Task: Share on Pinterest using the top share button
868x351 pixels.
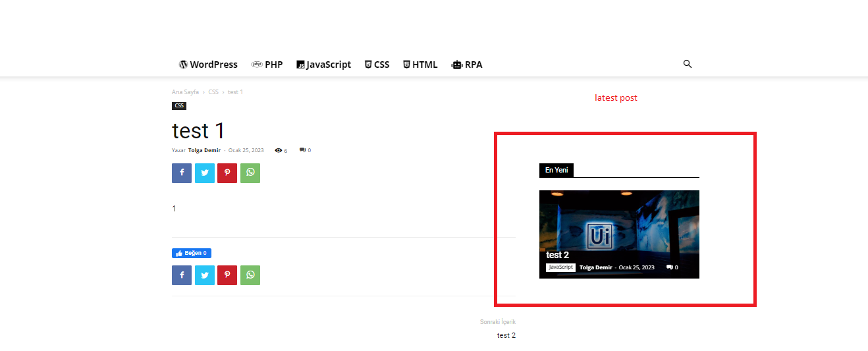Action: 227,173
